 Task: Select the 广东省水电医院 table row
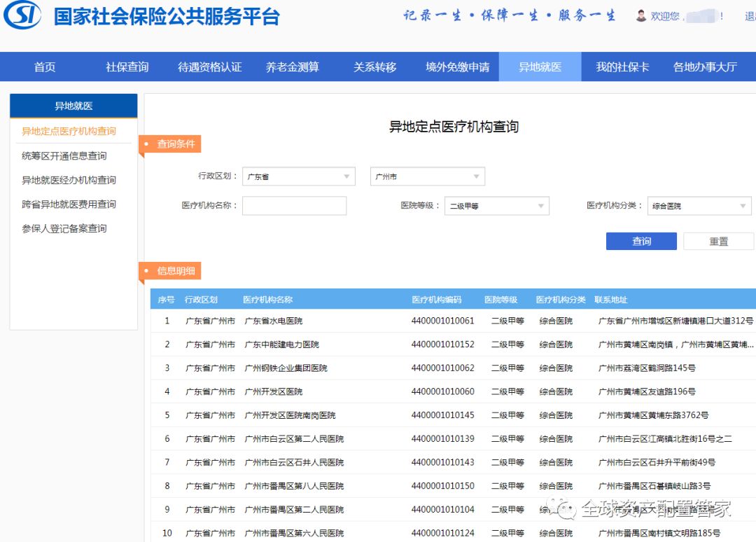click(x=273, y=321)
